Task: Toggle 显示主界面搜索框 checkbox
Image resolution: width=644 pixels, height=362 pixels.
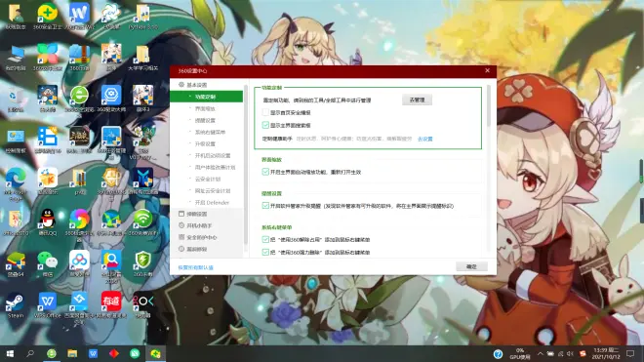Action: pyautogui.click(x=265, y=125)
